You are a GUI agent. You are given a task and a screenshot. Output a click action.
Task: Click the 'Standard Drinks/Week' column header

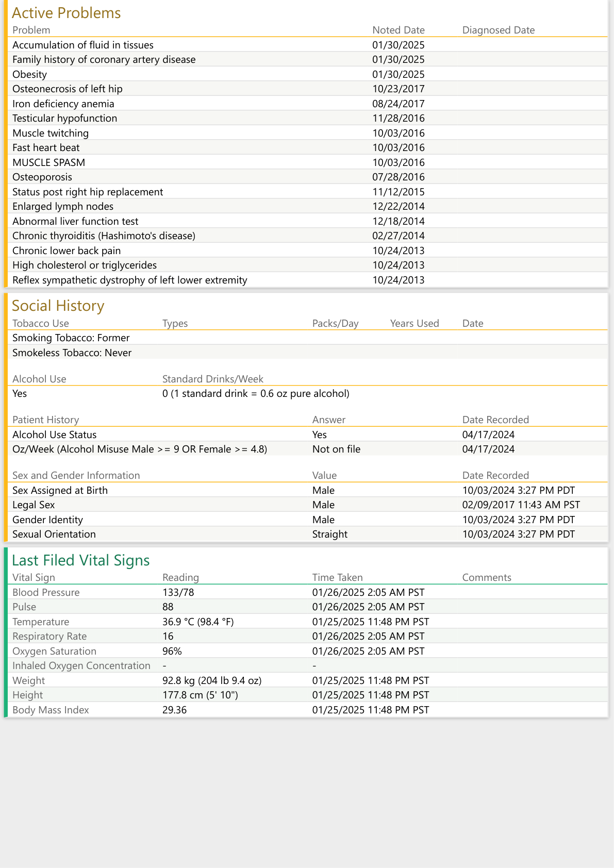tap(213, 379)
